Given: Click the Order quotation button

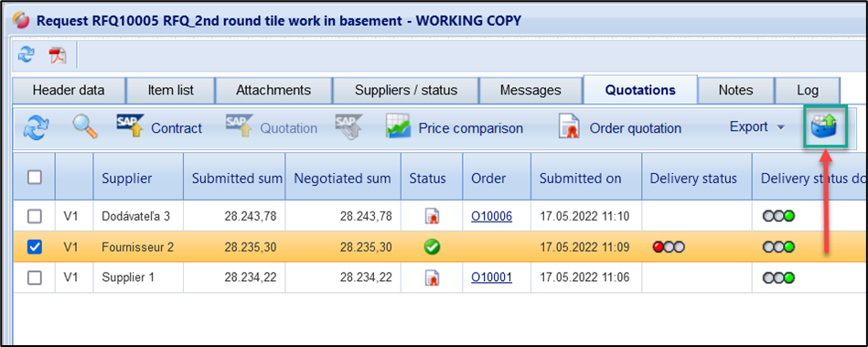Looking at the screenshot, I should pyautogui.click(x=619, y=128).
